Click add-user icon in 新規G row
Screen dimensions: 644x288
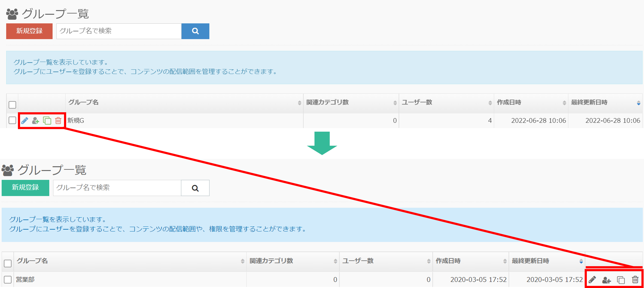point(35,121)
